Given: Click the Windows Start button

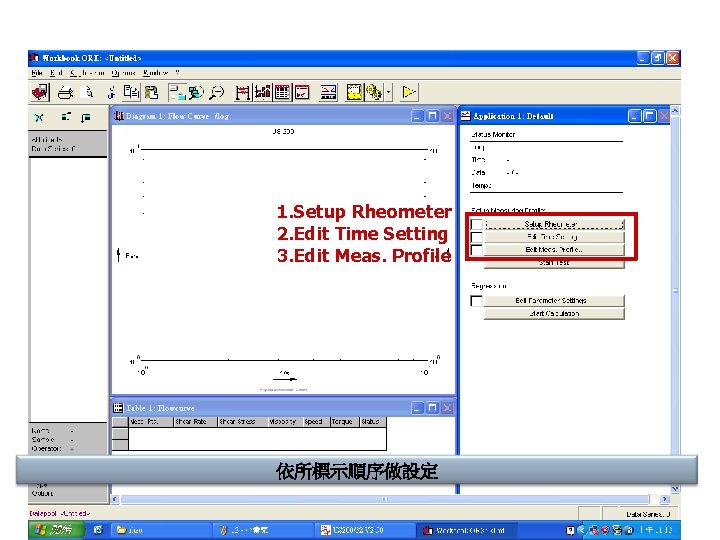Looking at the screenshot, I should [54, 530].
